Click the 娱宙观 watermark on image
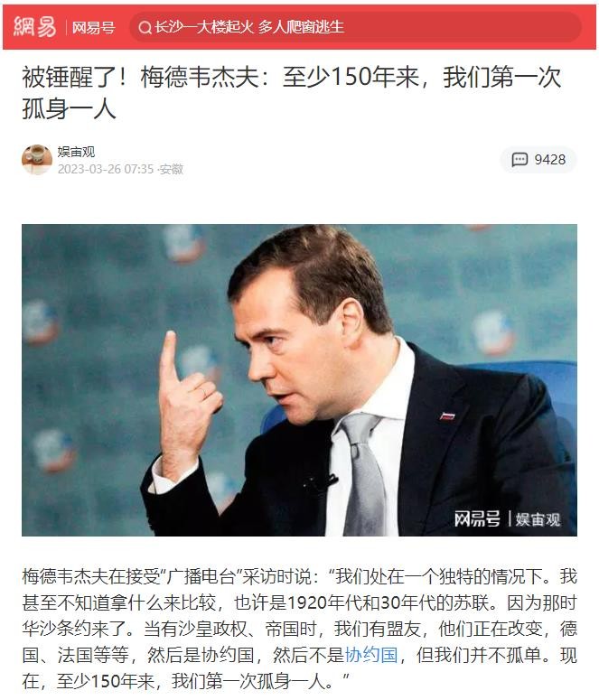 click(x=538, y=519)
